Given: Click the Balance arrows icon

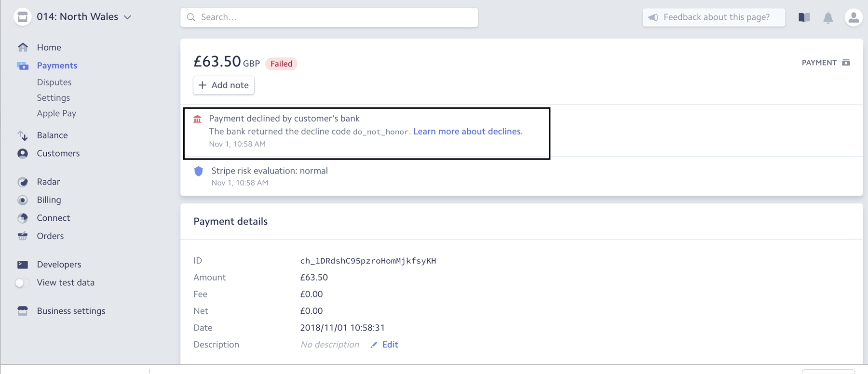Looking at the screenshot, I should coord(23,135).
